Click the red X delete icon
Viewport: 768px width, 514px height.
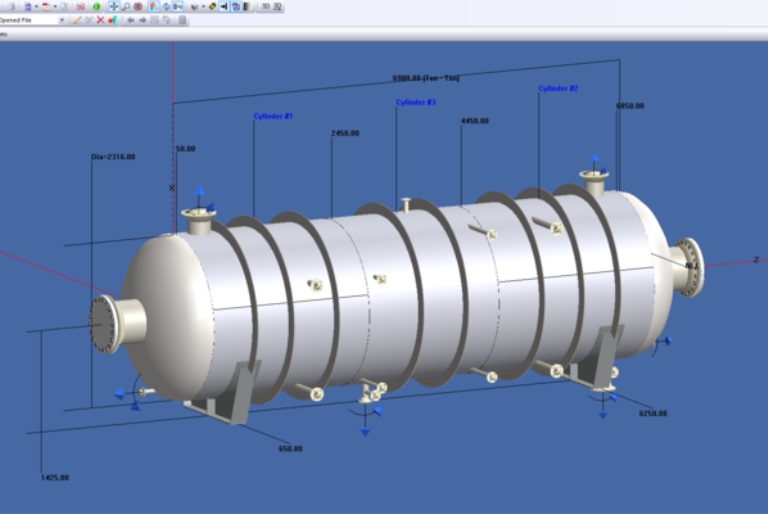tap(100, 20)
